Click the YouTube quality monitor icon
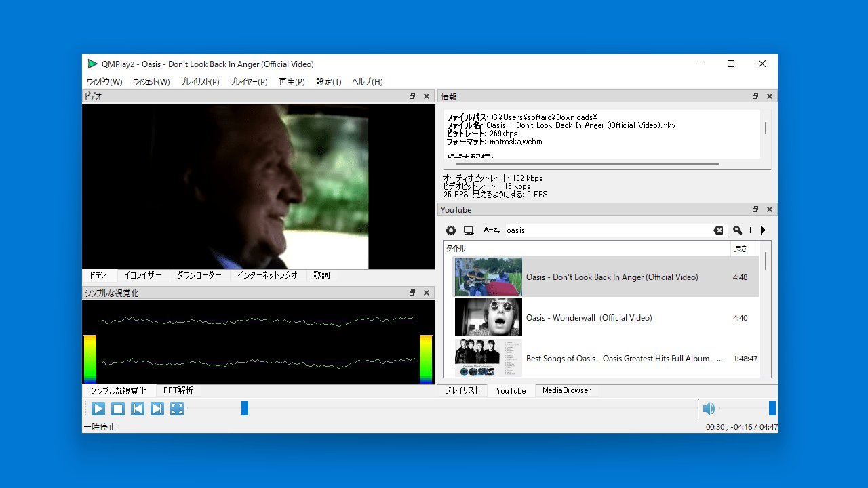The height and width of the screenshot is (488, 868). point(469,230)
